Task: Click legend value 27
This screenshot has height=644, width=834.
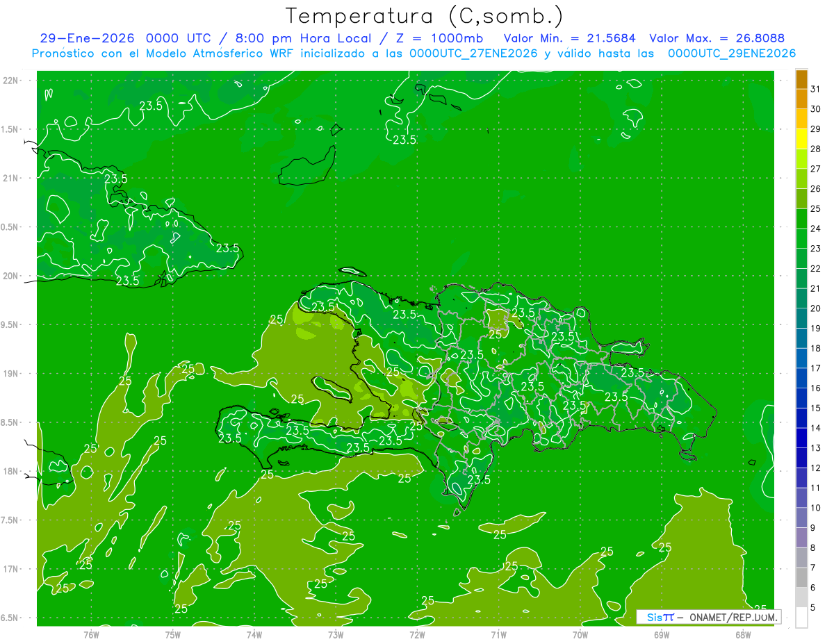Action: click(815, 169)
